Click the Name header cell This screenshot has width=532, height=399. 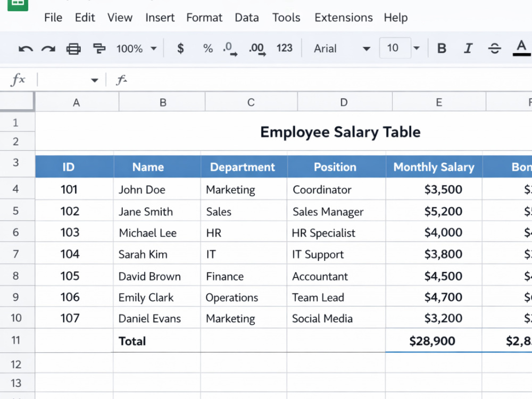tap(157, 167)
